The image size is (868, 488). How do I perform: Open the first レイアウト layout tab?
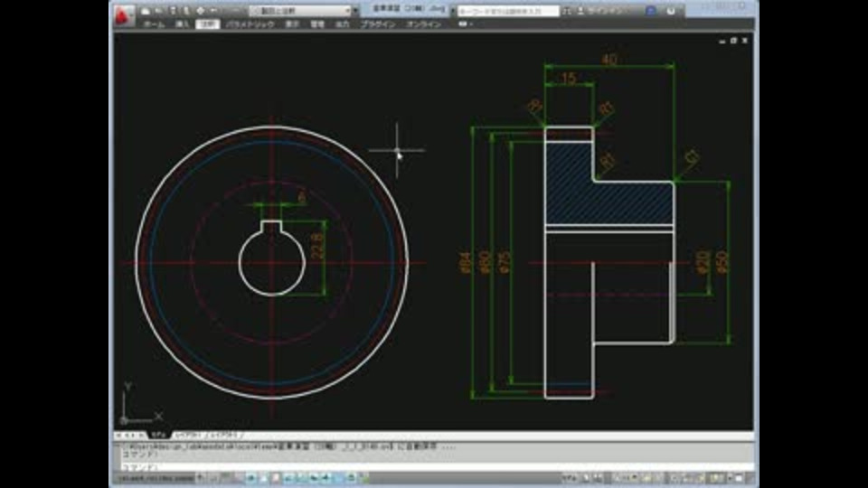[x=188, y=435]
